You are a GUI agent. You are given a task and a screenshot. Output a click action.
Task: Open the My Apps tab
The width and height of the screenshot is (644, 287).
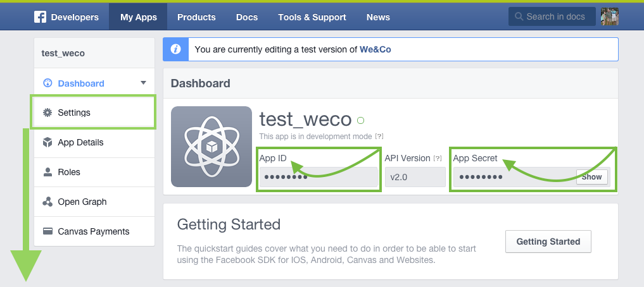coord(139,17)
